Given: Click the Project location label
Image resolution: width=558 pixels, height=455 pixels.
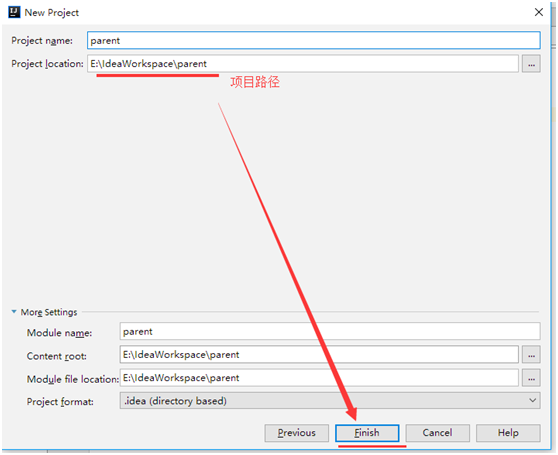Looking at the screenshot, I should [x=47, y=64].
